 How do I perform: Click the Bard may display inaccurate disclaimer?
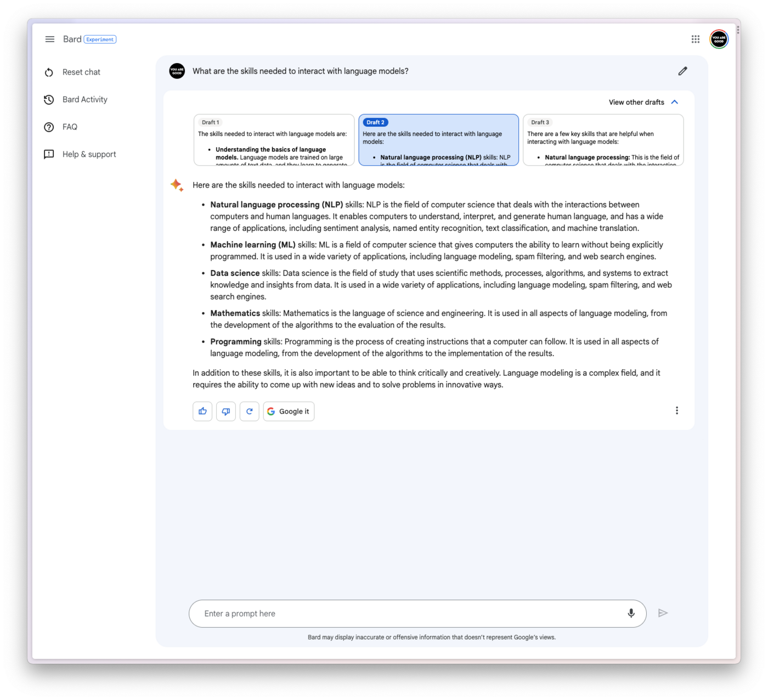tap(432, 637)
